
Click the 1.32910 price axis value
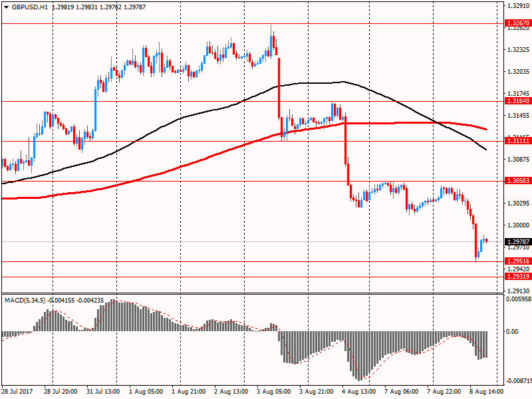point(518,6)
